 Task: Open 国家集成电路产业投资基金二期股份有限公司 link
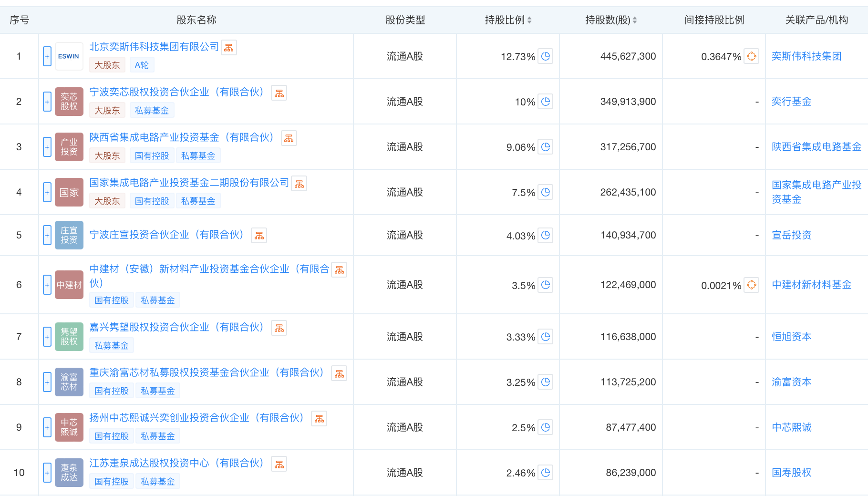(189, 183)
